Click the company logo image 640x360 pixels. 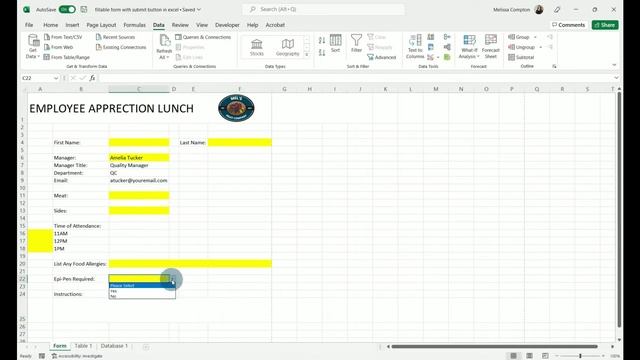236,108
